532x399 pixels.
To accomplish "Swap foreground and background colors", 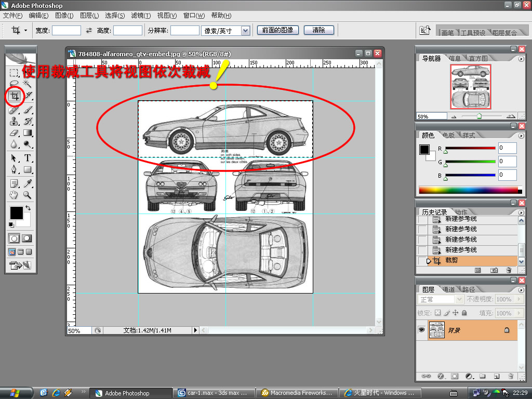I will tap(28, 208).
